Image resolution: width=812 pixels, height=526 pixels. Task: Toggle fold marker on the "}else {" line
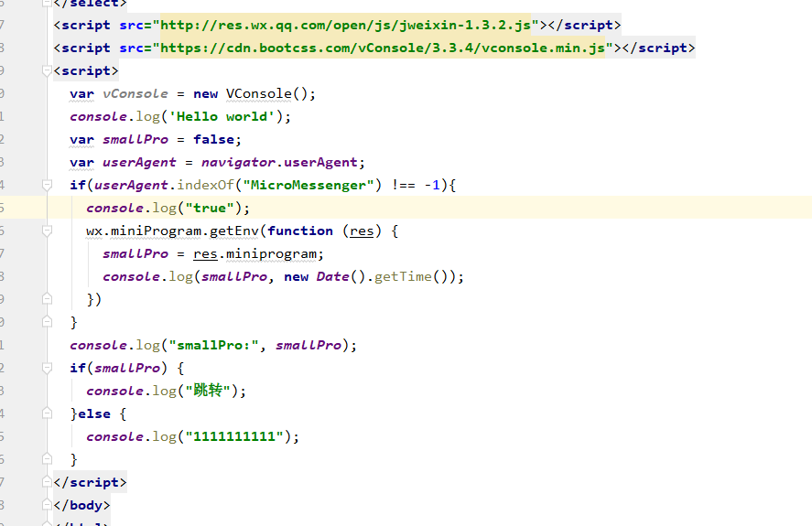(x=47, y=413)
